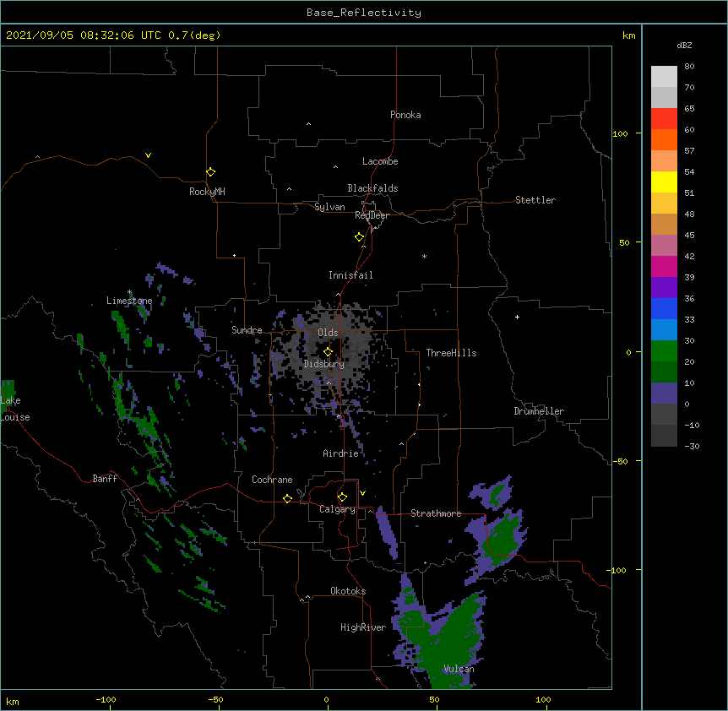Click the yellow V marker east of Calgary

coord(362,493)
